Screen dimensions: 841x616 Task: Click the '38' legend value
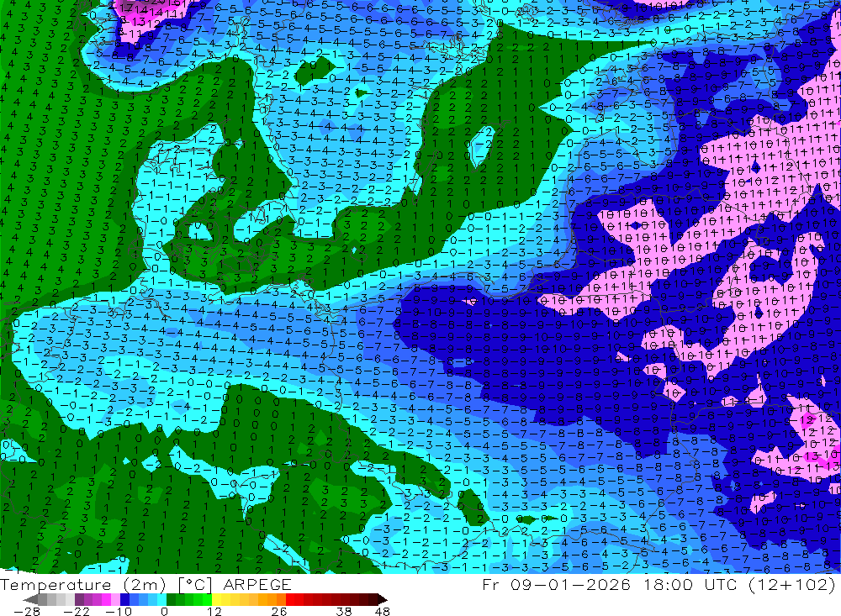tap(344, 611)
